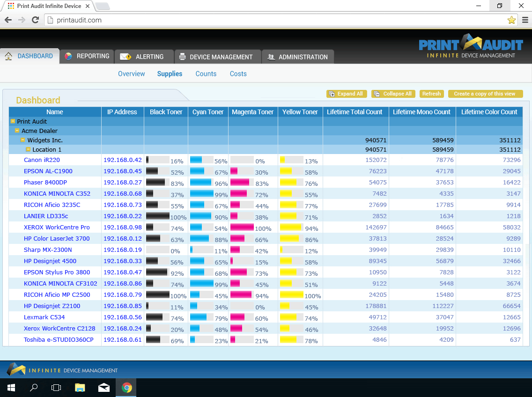Collapse the Widgets Inc. node
532x397 pixels.
(22, 140)
